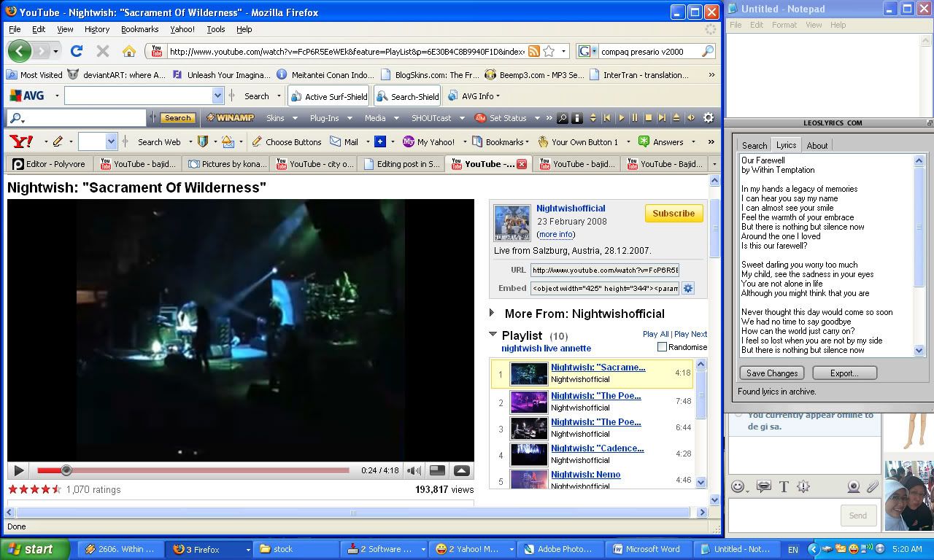Open the History menu in Firefox
Image resolution: width=934 pixels, height=560 pixels.
(x=96, y=29)
